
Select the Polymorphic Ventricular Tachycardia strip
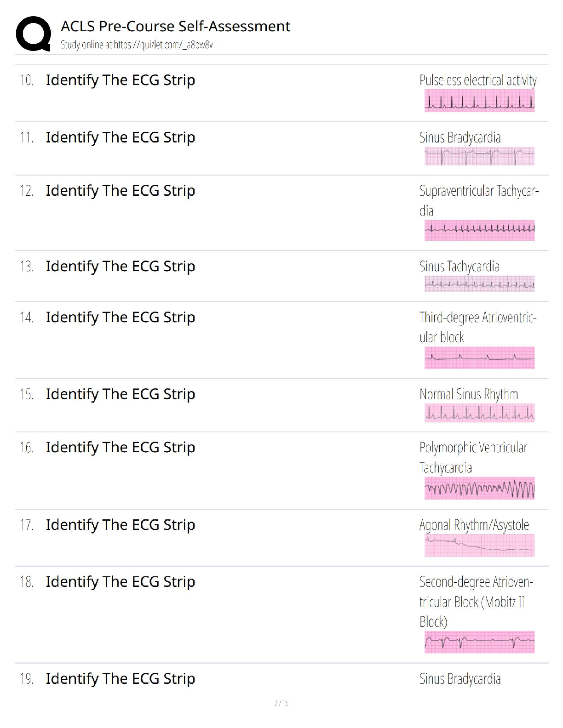pos(479,488)
